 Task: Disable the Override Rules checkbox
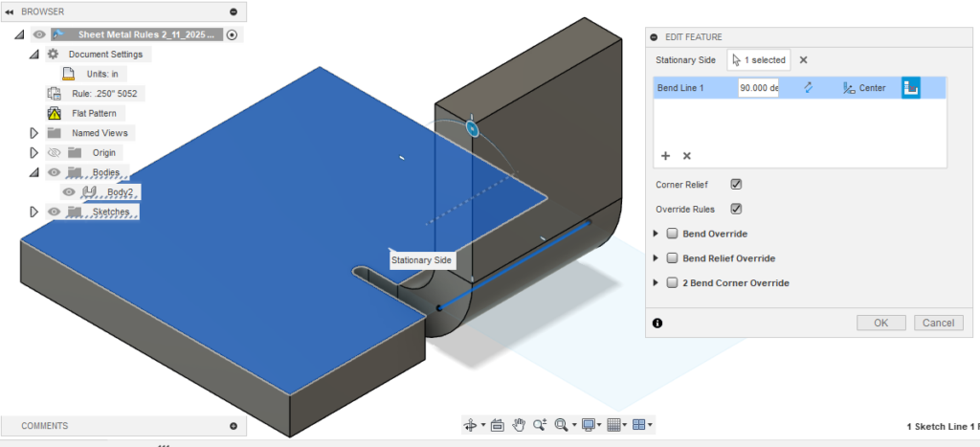[736, 209]
